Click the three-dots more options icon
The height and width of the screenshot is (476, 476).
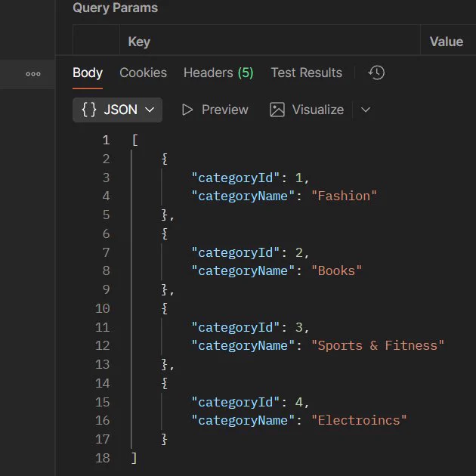click(33, 74)
